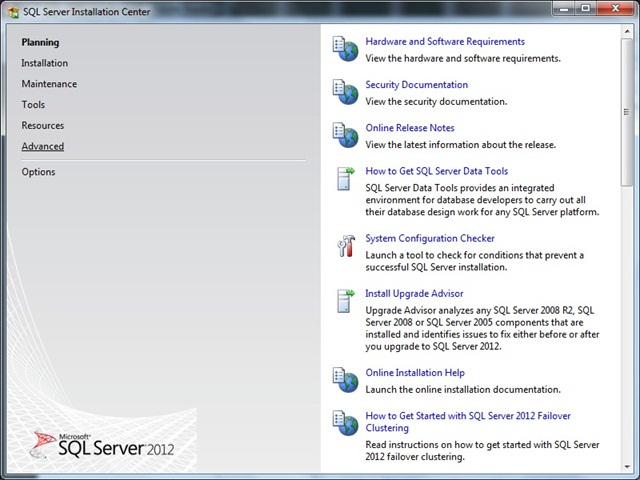Screen dimensions: 640x480
Task: Click 'View the latest information about the release.'
Action: coord(460,145)
